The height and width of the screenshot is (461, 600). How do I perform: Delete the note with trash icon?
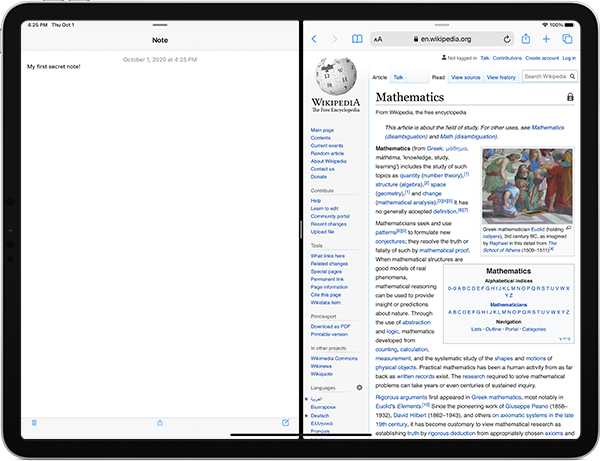click(34, 423)
